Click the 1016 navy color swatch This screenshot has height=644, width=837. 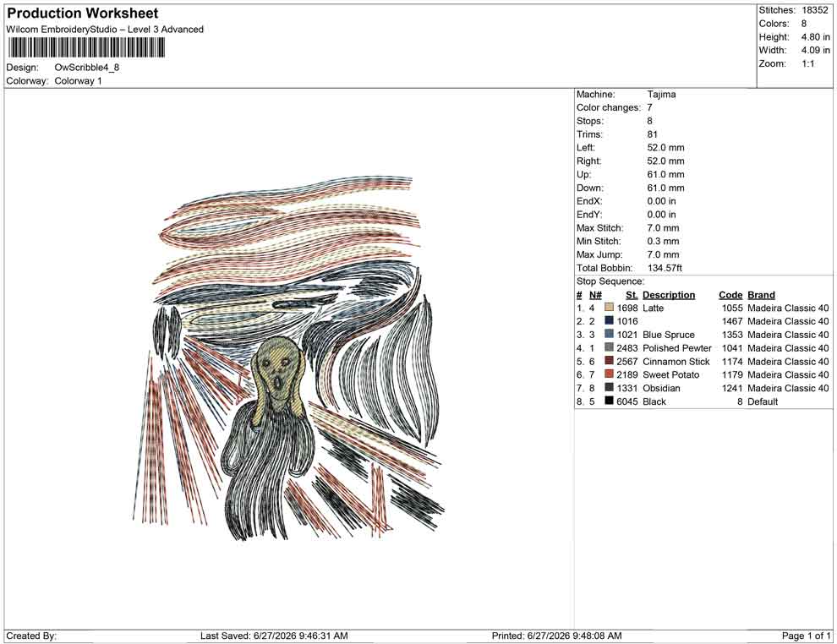[x=609, y=321]
